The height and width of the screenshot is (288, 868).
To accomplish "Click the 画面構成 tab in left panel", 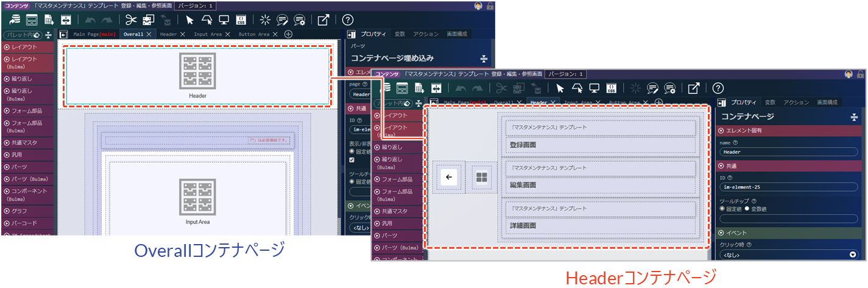I will pos(457,34).
